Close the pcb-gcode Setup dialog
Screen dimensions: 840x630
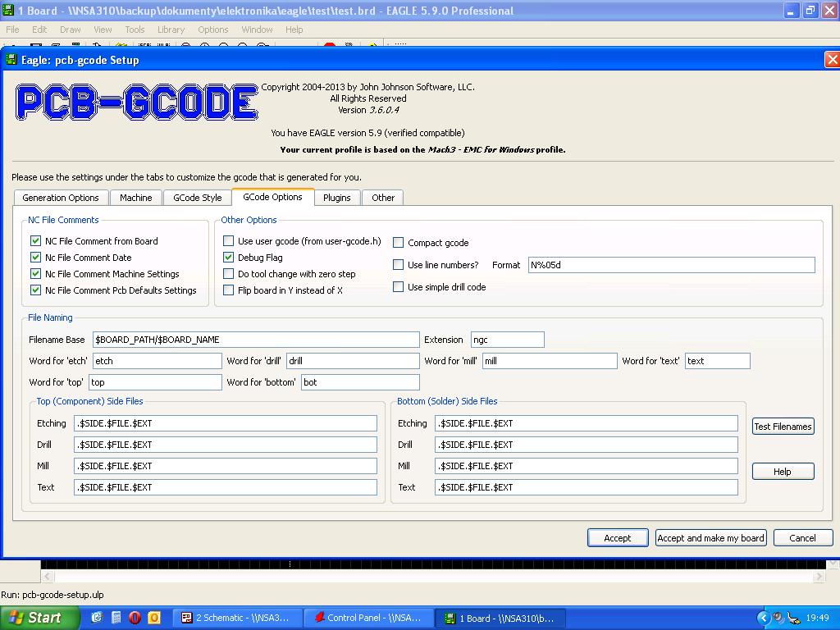[x=832, y=59]
